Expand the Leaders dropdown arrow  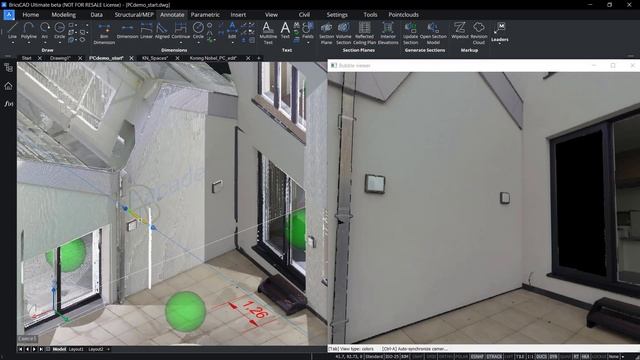(499, 44)
